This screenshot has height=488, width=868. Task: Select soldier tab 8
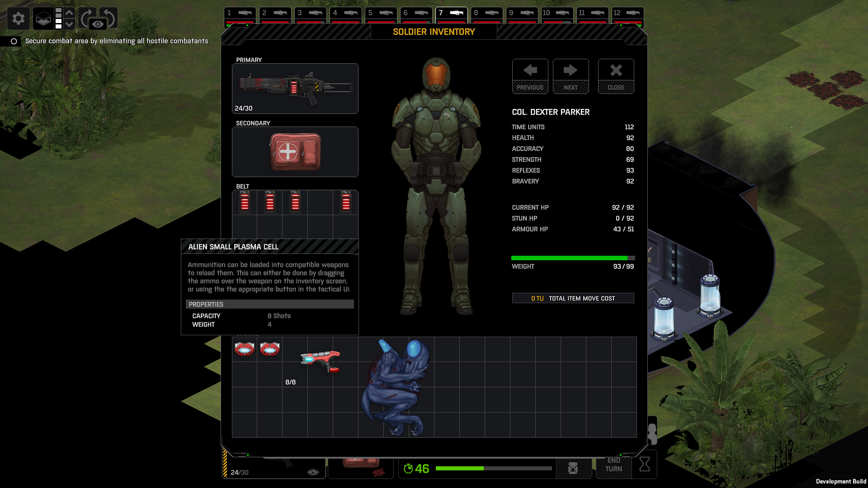coord(487,15)
